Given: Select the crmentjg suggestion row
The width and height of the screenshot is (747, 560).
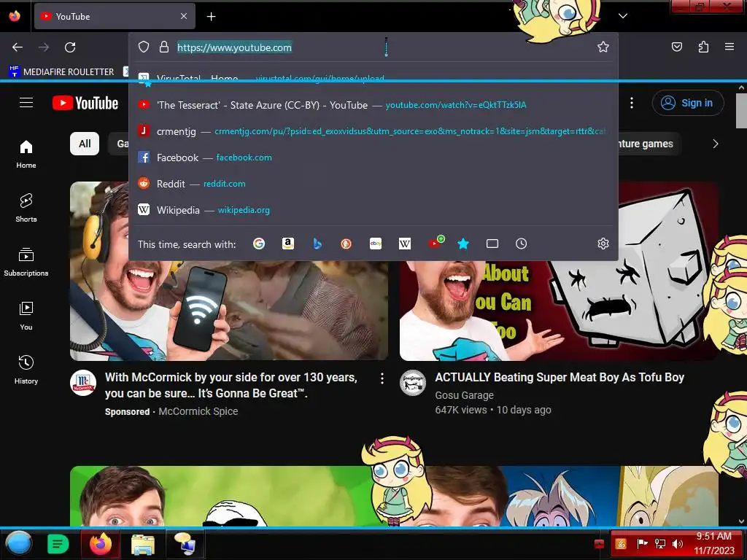Looking at the screenshot, I should pyautogui.click(x=373, y=131).
